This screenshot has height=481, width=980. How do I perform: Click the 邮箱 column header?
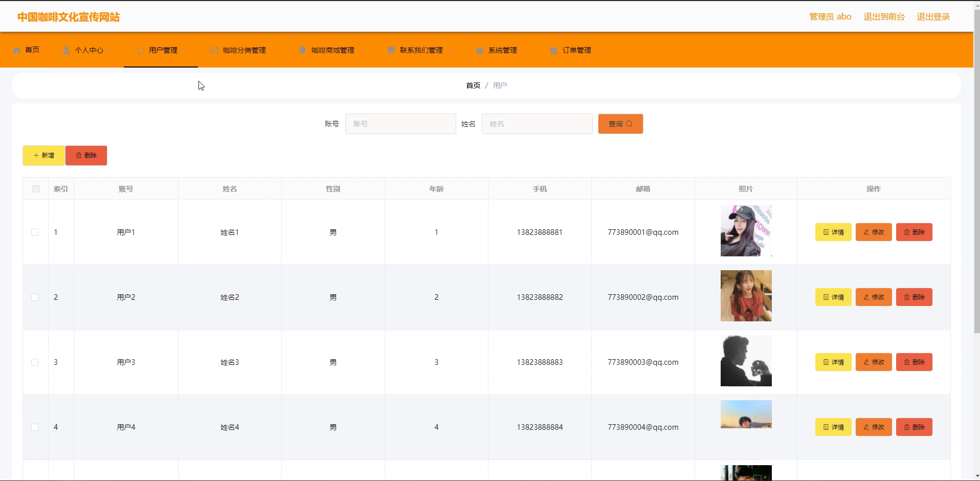[643, 189]
